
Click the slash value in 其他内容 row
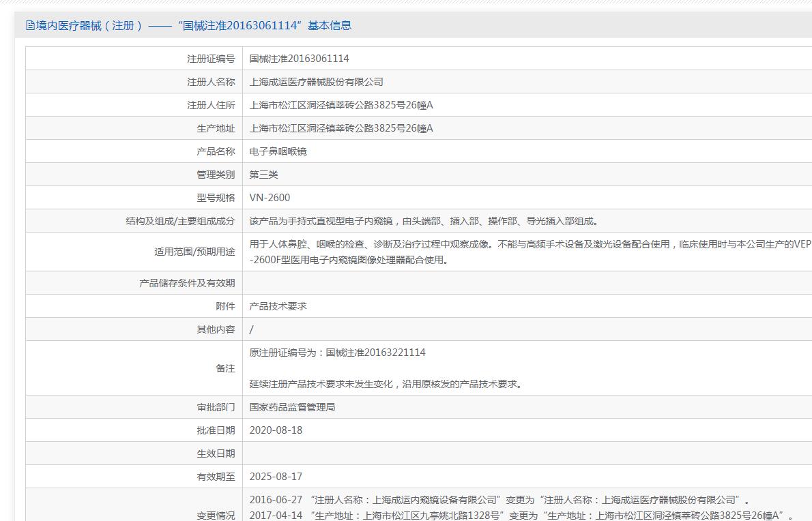point(252,329)
